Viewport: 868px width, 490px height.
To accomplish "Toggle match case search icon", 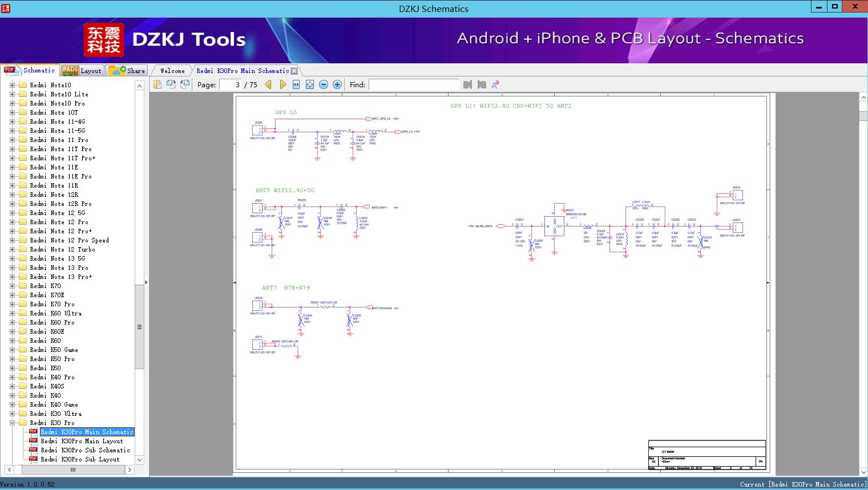I will (x=495, y=84).
